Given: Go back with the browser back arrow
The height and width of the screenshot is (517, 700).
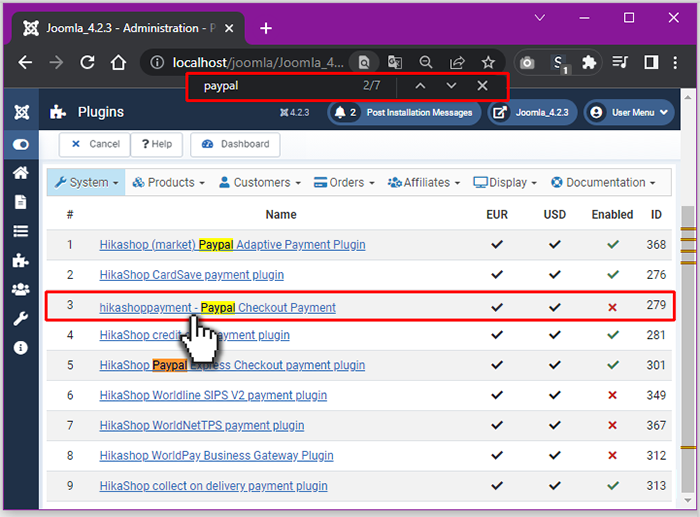Looking at the screenshot, I should point(25,63).
